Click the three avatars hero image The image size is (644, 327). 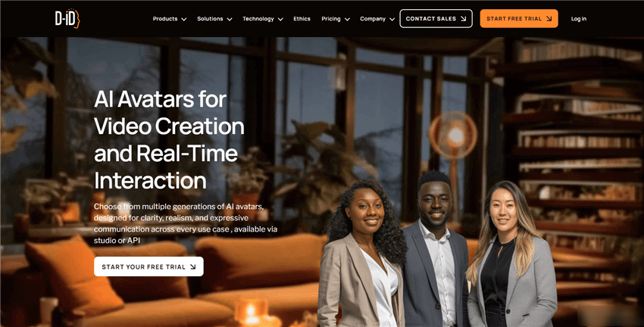click(x=437, y=250)
